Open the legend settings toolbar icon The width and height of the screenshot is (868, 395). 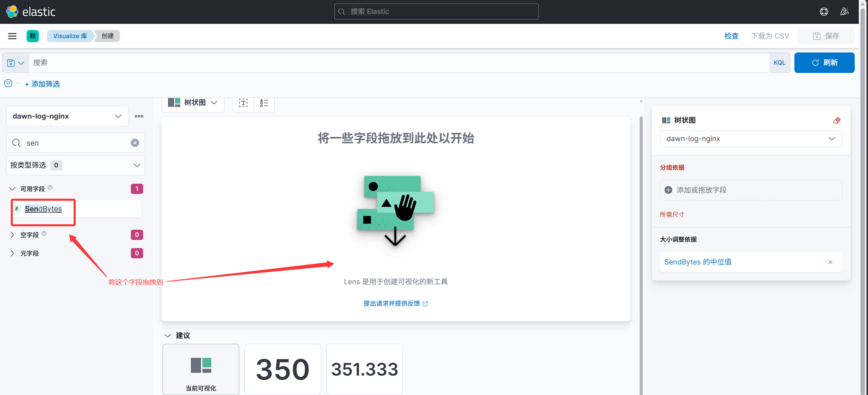264,103
